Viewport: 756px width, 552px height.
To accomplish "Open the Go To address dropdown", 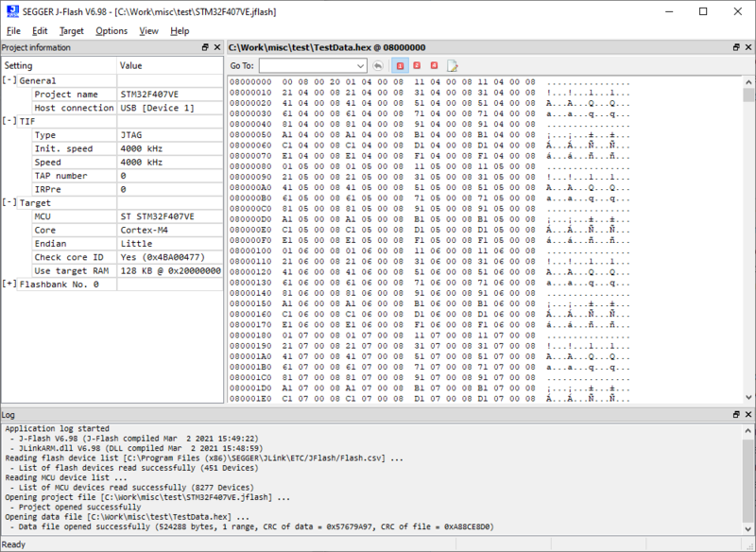I will pyautogui.click(x=361, y=66).
